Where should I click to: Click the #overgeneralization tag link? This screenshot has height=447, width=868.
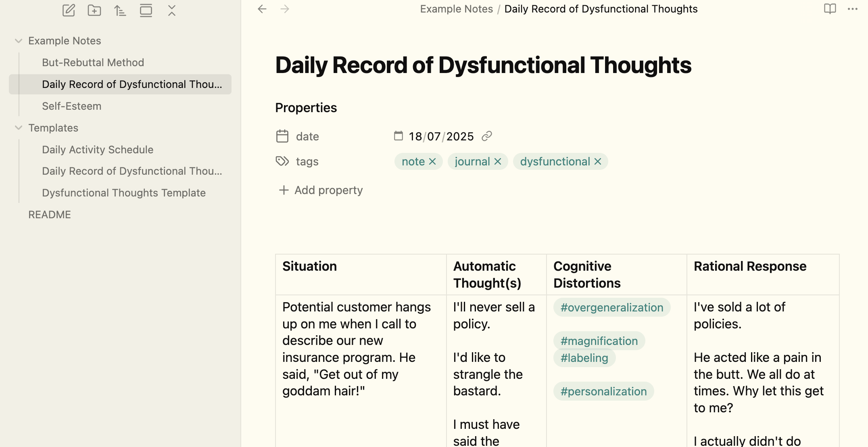(x=611, y=307)
